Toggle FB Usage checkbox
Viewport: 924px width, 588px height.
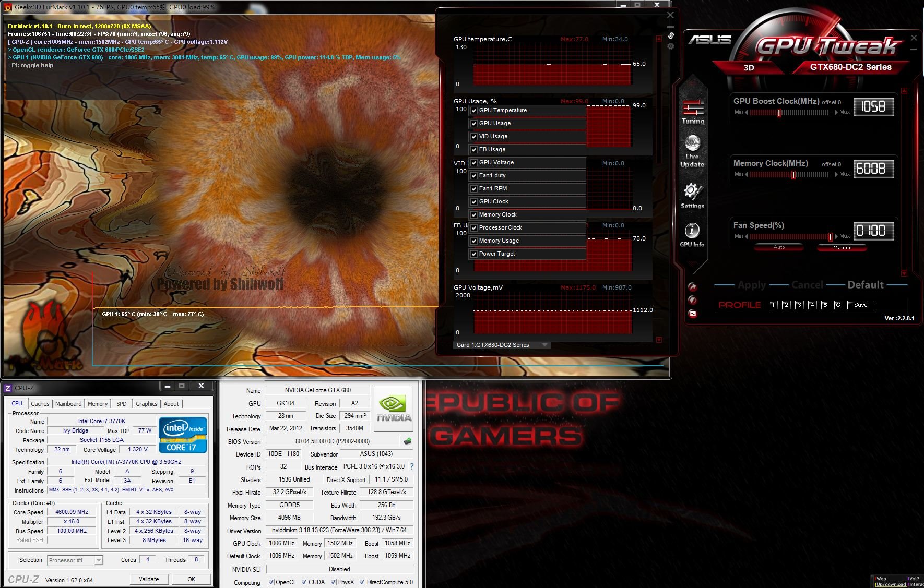(474, 150)
